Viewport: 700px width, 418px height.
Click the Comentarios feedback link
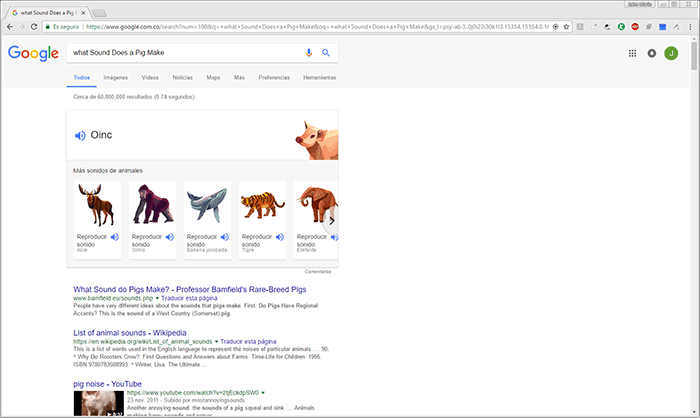318,272
